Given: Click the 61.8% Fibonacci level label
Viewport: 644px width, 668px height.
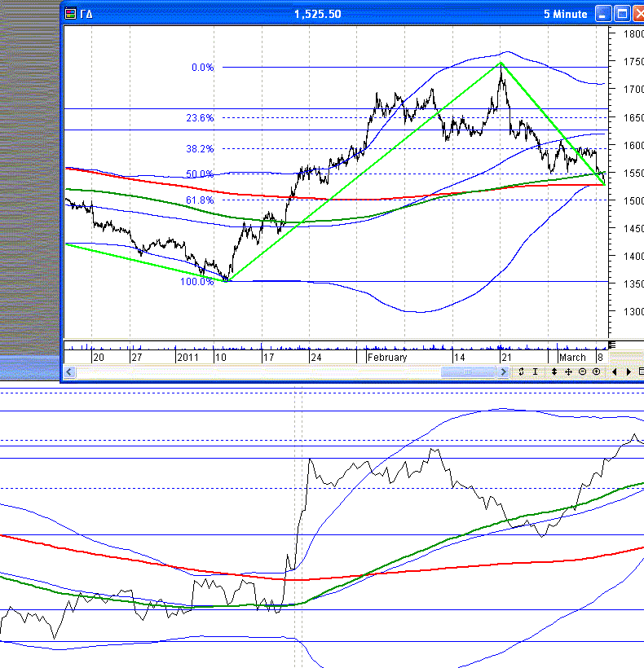Looking at the screenshot, I should [200, 200].
